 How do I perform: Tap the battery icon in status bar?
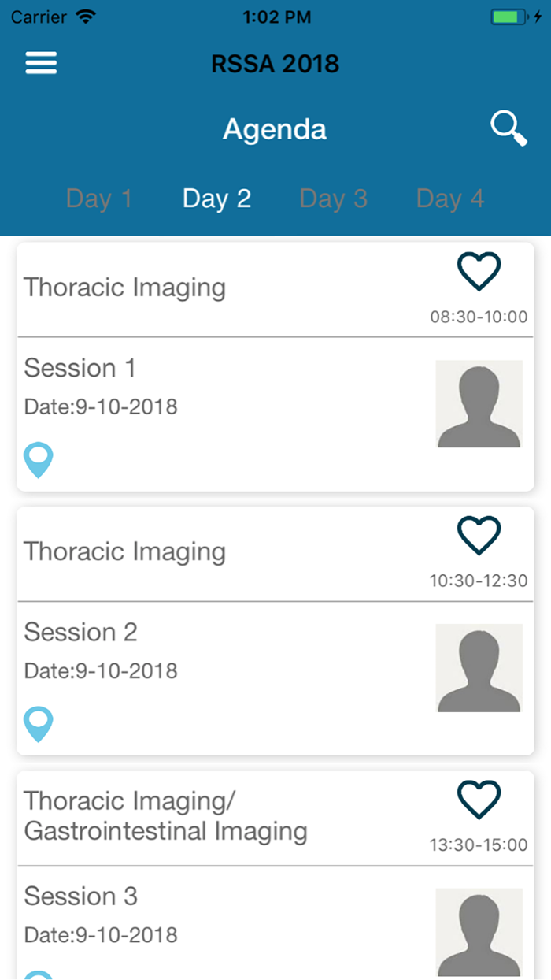click(511, 17)
